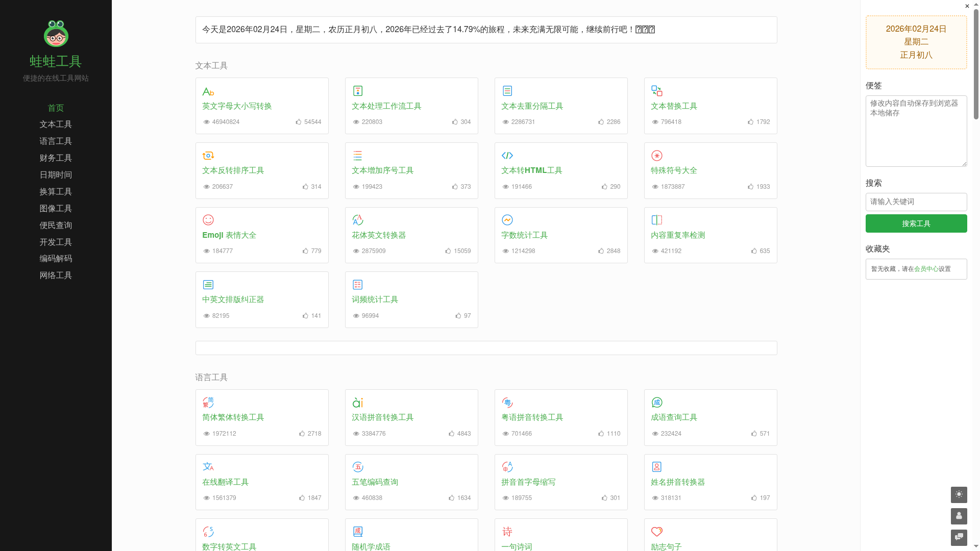Click the 励志句子 heart icon
980x551 pixels.
click(656, 532)
